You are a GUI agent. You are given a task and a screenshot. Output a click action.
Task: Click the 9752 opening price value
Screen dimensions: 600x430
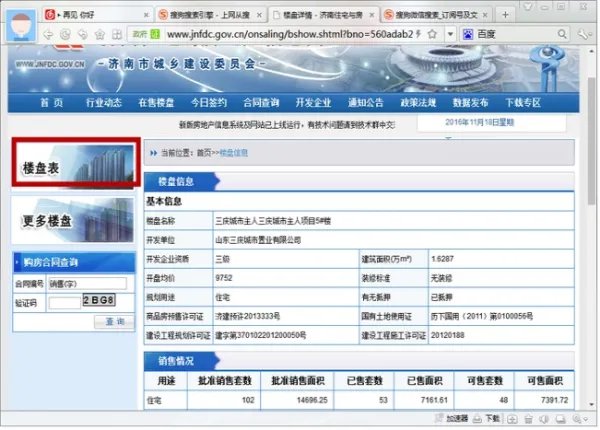(224, 278)
